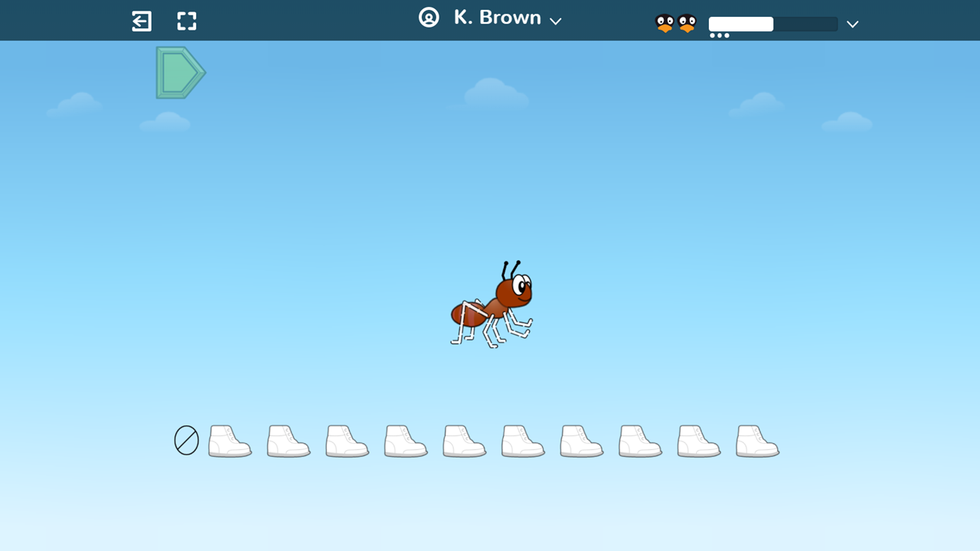Click the first penguin icon
The width and height of the screenshot is (980, 551).
coord(665,24)
